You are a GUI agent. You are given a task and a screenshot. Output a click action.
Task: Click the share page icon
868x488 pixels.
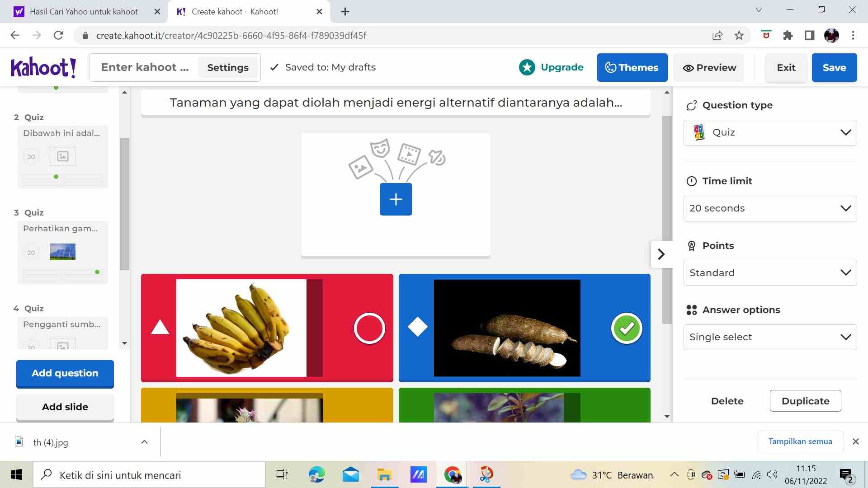[717, 35]
